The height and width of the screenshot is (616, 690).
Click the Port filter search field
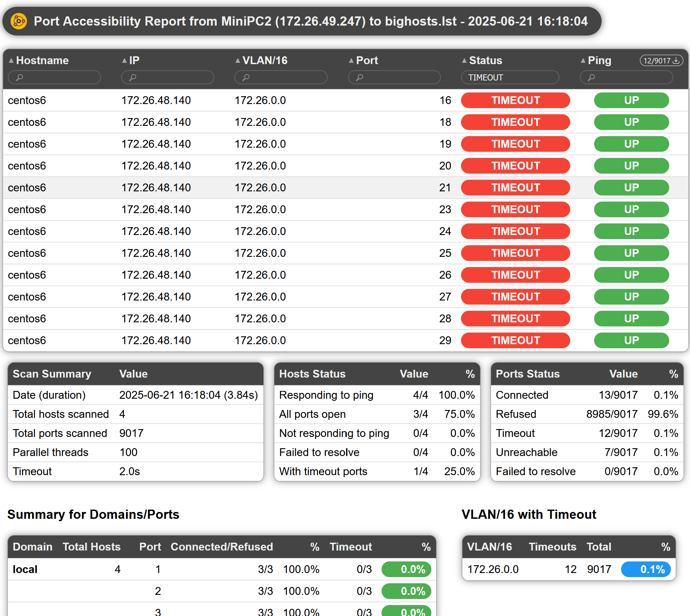pos(394,77)
